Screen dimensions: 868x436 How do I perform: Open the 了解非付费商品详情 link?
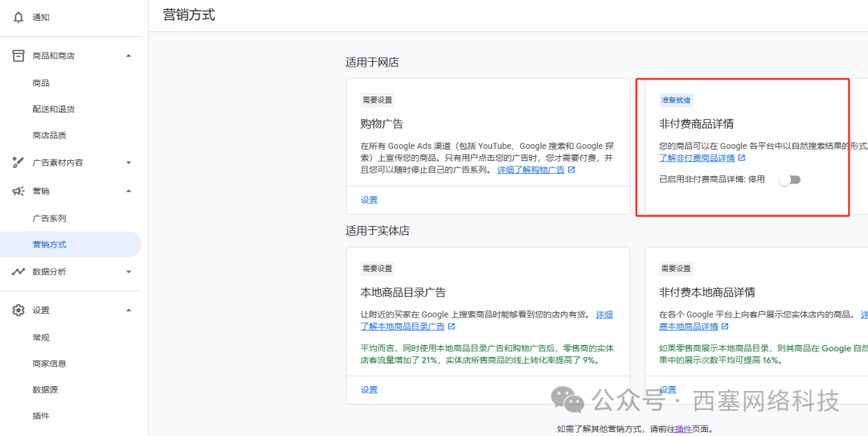[x=697, y=158]
